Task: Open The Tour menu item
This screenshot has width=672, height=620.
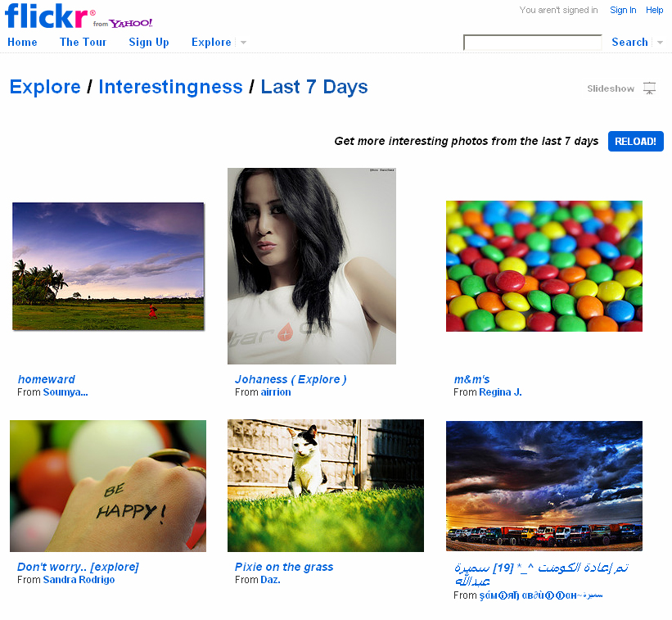Action: pos(83,42)
